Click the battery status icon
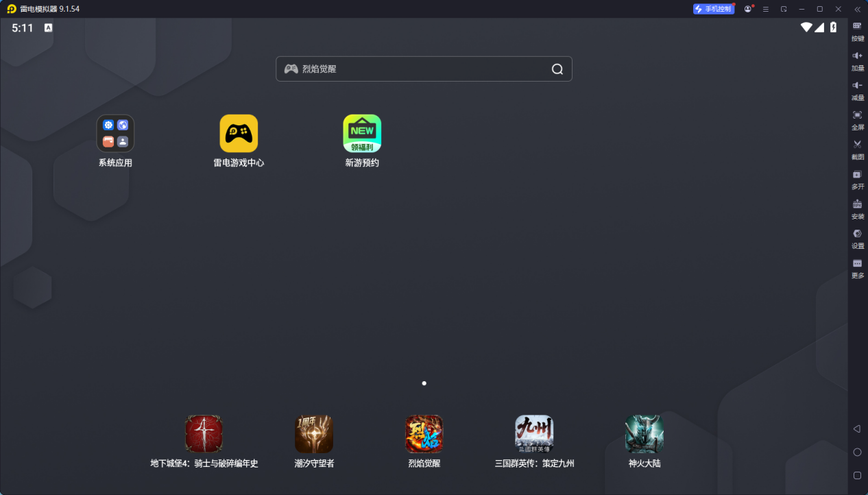 tap(834, 27)
